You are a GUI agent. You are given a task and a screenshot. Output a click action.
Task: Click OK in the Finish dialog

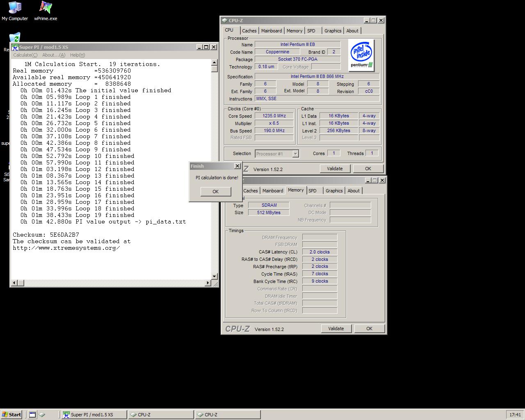(216, 192)
